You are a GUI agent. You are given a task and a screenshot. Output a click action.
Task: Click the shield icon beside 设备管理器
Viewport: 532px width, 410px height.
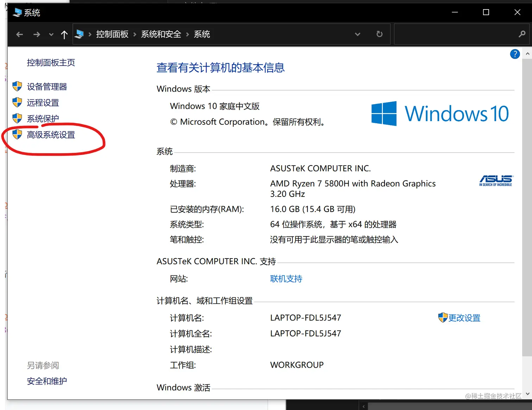click(17, 86)
